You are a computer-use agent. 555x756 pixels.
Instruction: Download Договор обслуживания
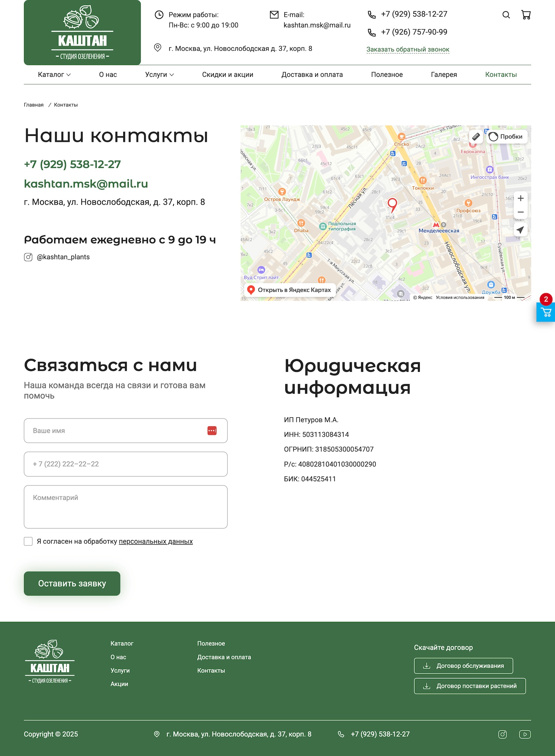pos(464,666)
